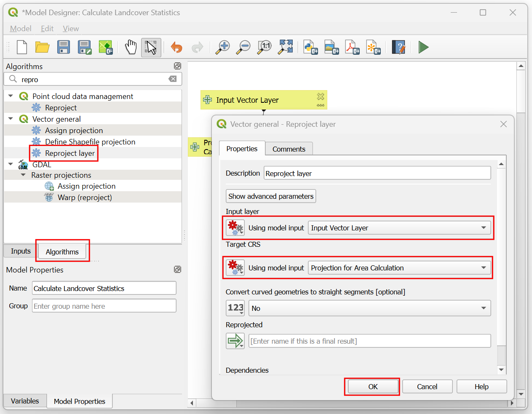The width and height of the screenshot is (532, 414).
Task: Click Show advanced parameters button
Action: click(270, 196)
